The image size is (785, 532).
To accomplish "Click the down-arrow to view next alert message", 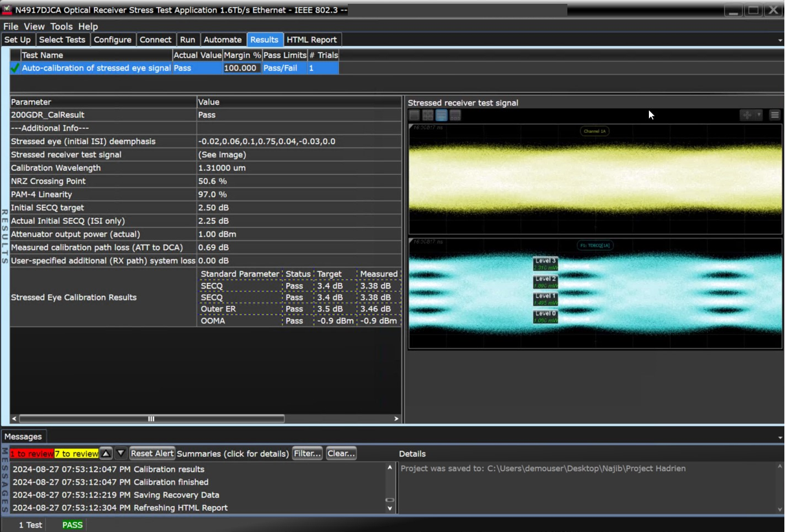I will [122, 453].
